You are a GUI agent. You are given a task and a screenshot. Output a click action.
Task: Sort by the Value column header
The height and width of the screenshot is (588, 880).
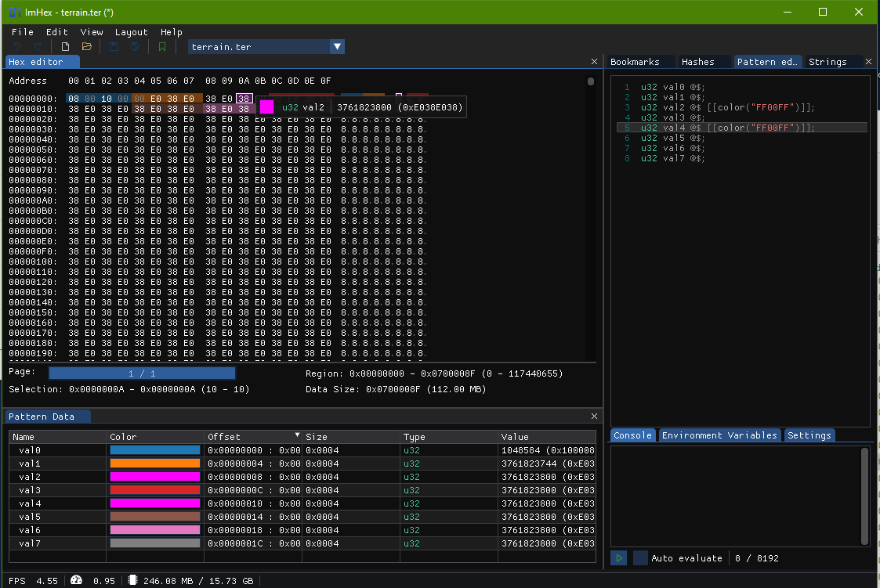(547, 437)
